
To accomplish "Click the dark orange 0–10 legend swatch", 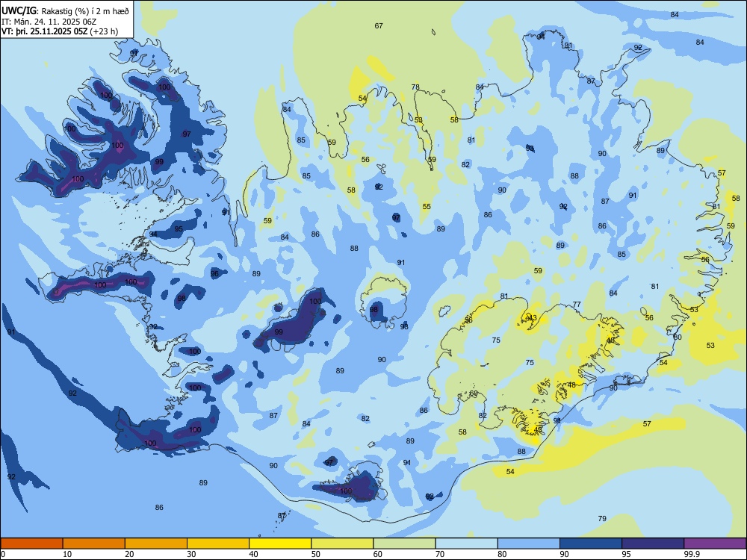I will [x=31, y=544].
